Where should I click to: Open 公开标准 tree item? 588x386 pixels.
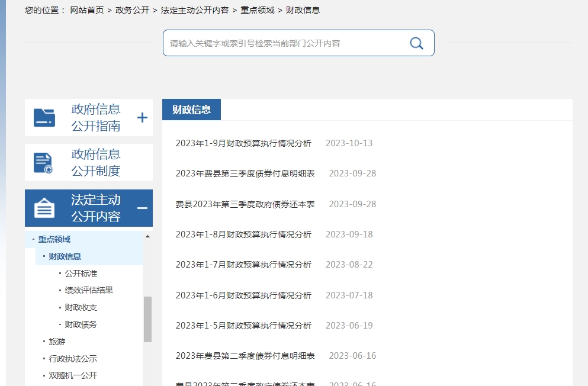coord(81,274)
